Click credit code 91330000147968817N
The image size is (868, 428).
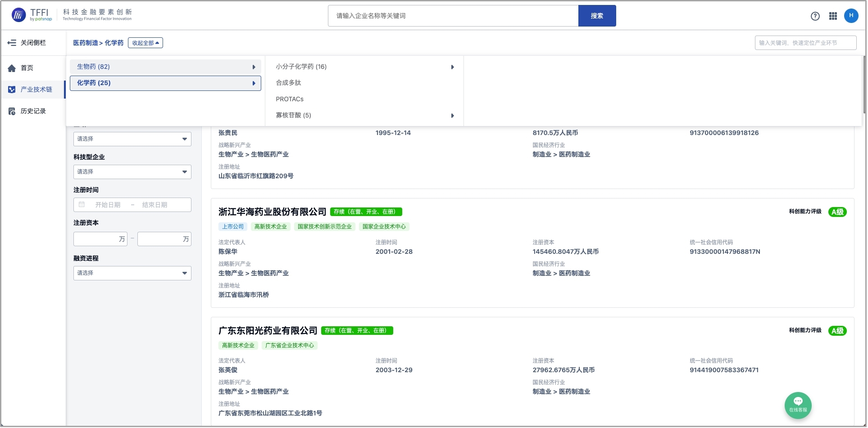click(725, 252)
